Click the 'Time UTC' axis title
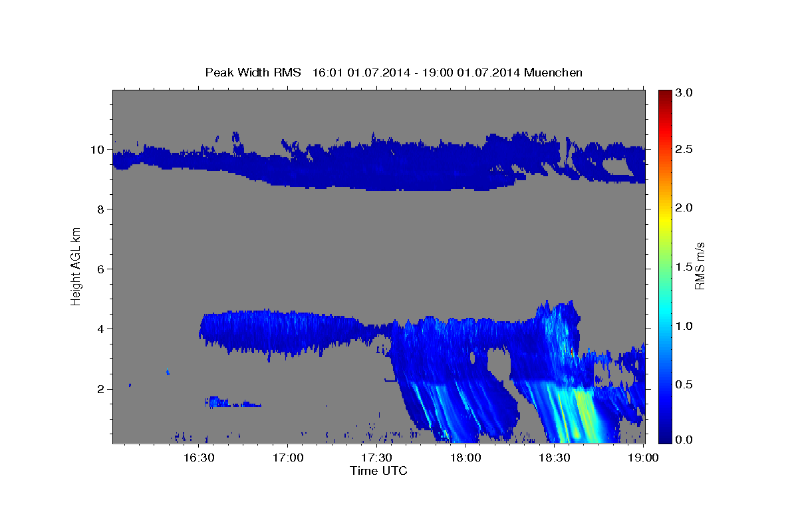798x532 pixels. click(x=378, y=471)
